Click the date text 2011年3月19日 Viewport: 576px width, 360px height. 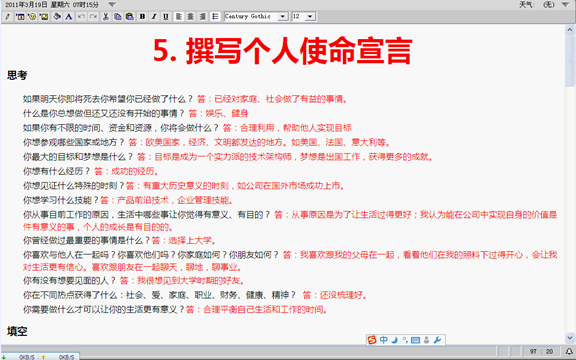[26, 5]
